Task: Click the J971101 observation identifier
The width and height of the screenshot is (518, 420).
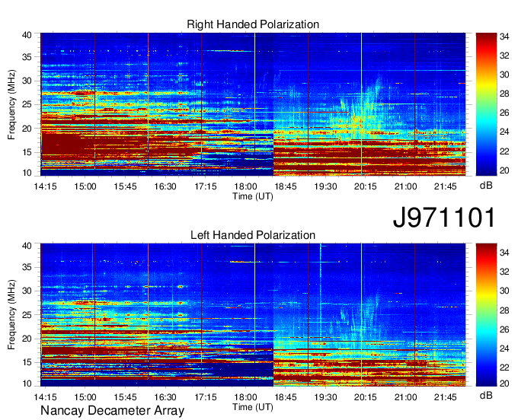Action: point(444,218)
